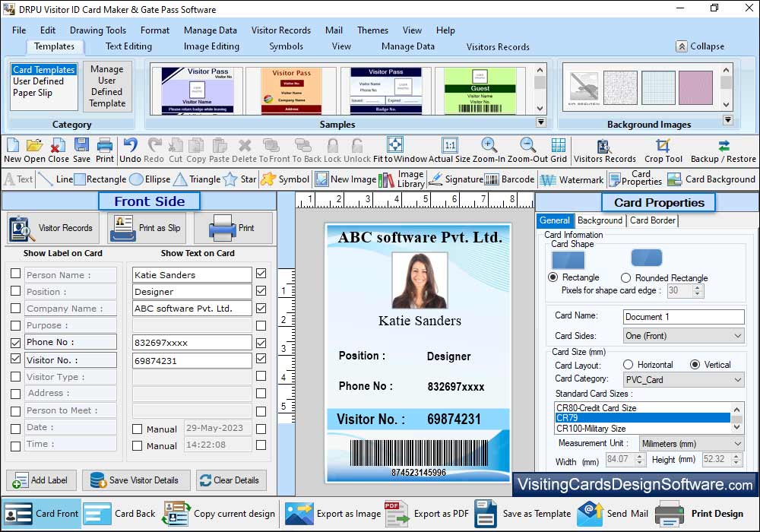Choose the light blue grid background swatch
The width and height of the screenshot is (760, 532).
pos(658,87)
